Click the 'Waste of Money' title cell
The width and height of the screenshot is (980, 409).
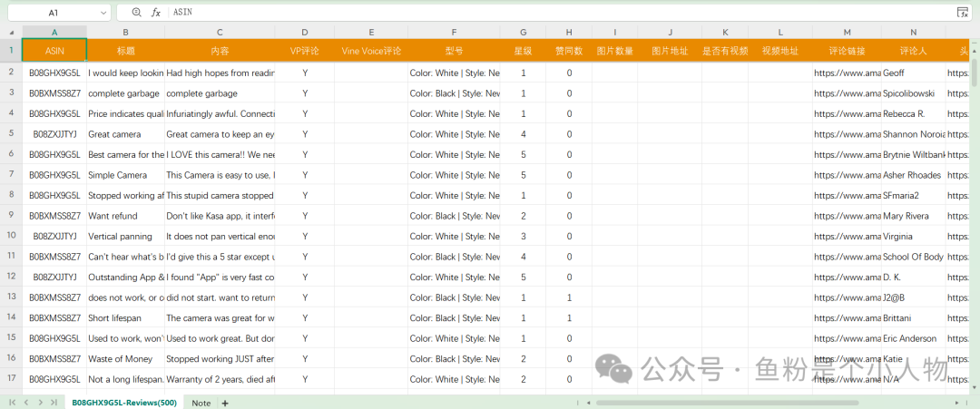[x=125, y=358]
